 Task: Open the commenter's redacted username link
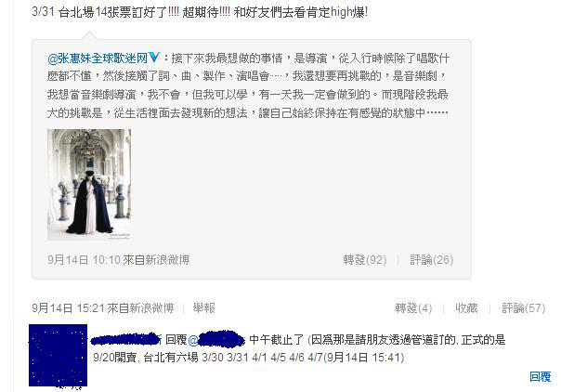[x=126, y=339]
